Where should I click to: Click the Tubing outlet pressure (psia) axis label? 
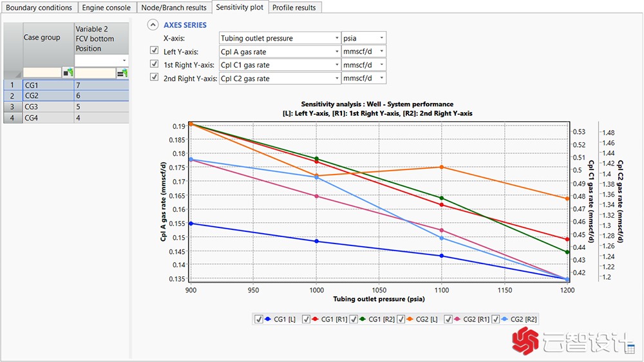[379, 299]
